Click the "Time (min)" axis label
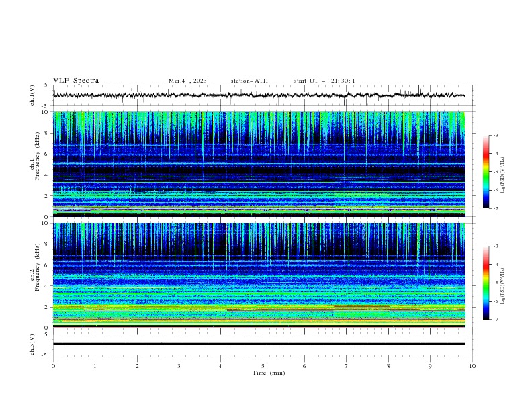Viewport: 532px width, 411px height. [269, 373]
